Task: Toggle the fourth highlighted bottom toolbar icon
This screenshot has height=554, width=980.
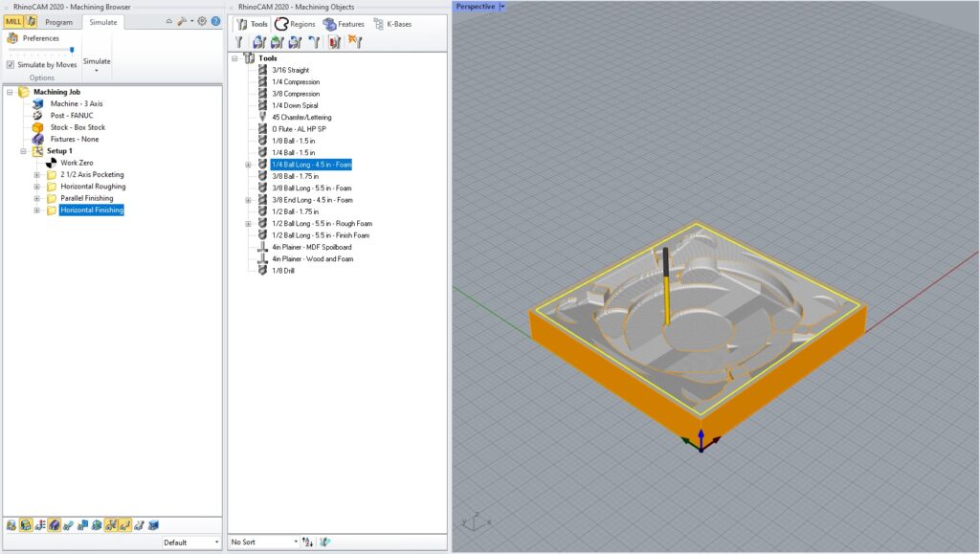Action: pyautogui.click(x=55, y=525)
